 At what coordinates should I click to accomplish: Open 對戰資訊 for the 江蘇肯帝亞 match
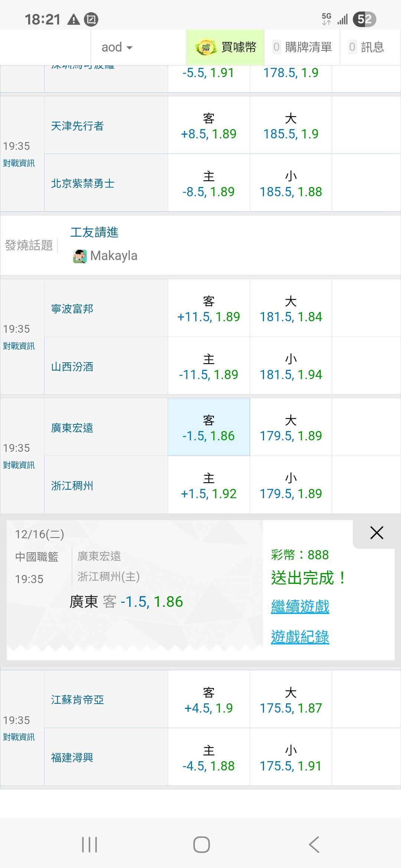[x=19, y=737]
